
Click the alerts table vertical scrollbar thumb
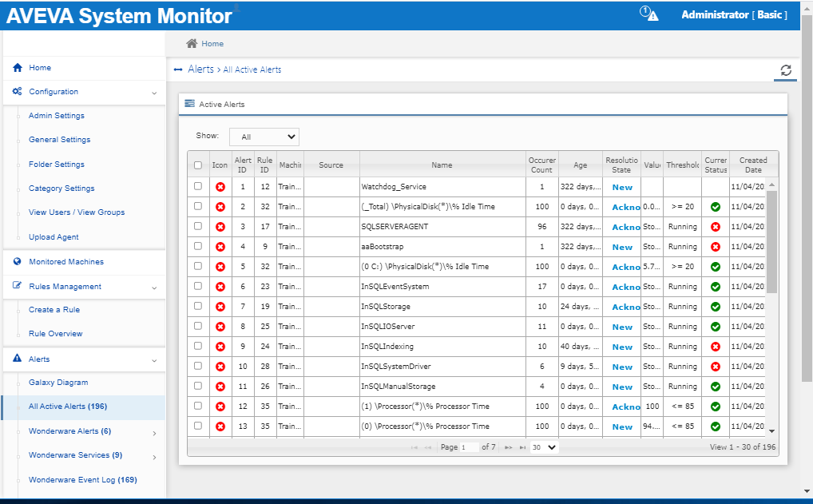pyautogui.click(x=771, y=242)
